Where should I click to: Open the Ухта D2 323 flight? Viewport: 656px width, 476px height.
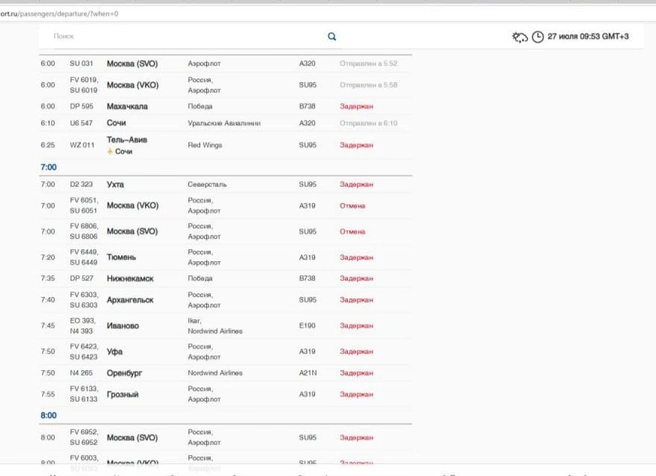coord(226,184)
